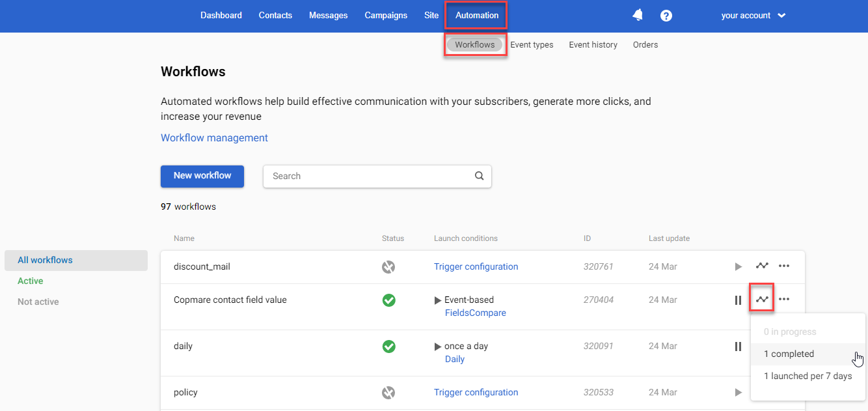
Task: Click the New workflow button
Action: coord(202,176)
